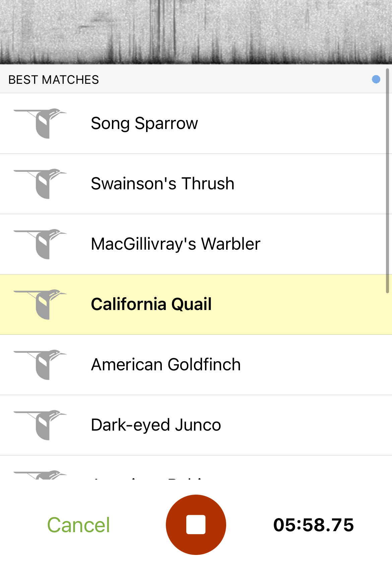Tap the BEST MATCHES header
Viewport: 392px width, 564px height.
tap(54, 80)
